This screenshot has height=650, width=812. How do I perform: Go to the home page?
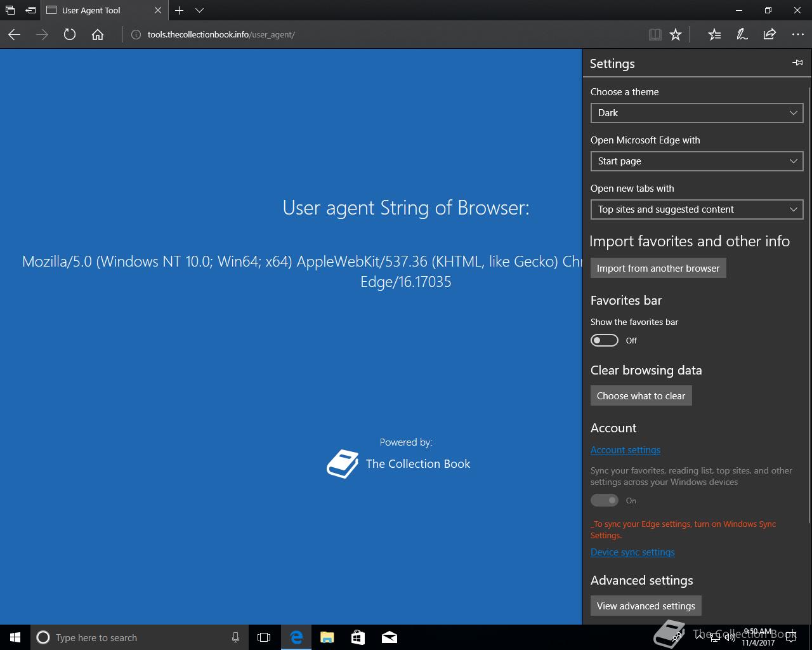(x=98, y=35)
